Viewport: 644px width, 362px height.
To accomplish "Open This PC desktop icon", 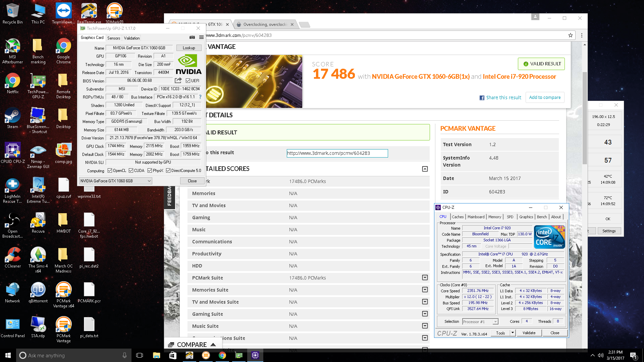I will click(x=38, y=13).
